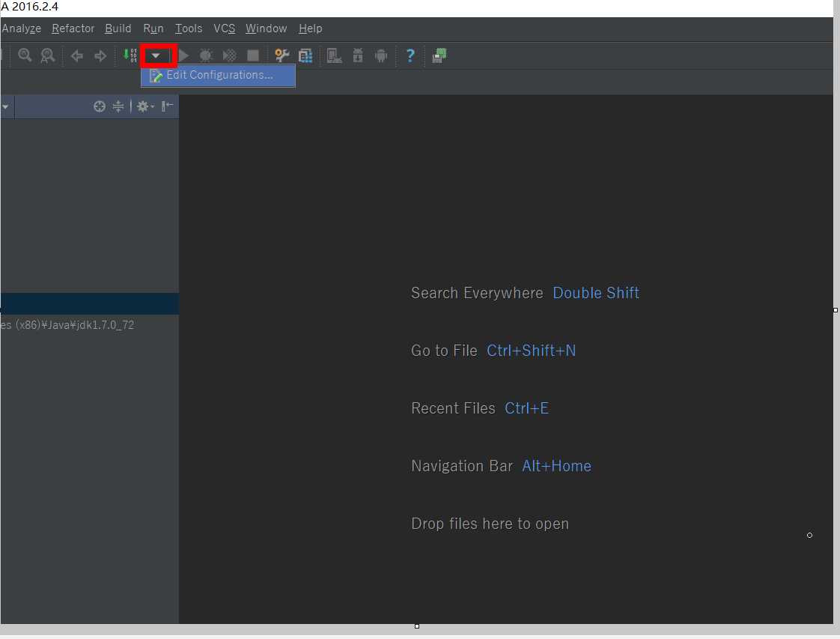Click the Make Project build icon

[x=130, y=55]
